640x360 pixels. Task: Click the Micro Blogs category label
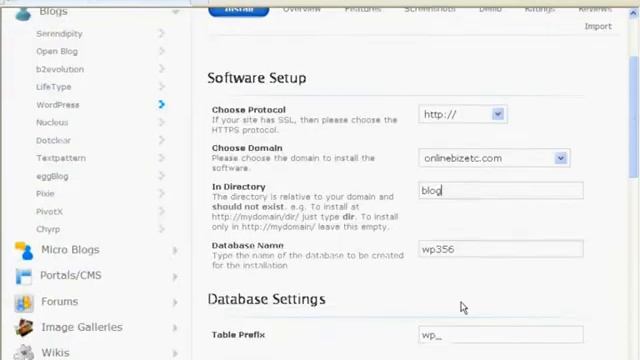click(x=70, y=249)
